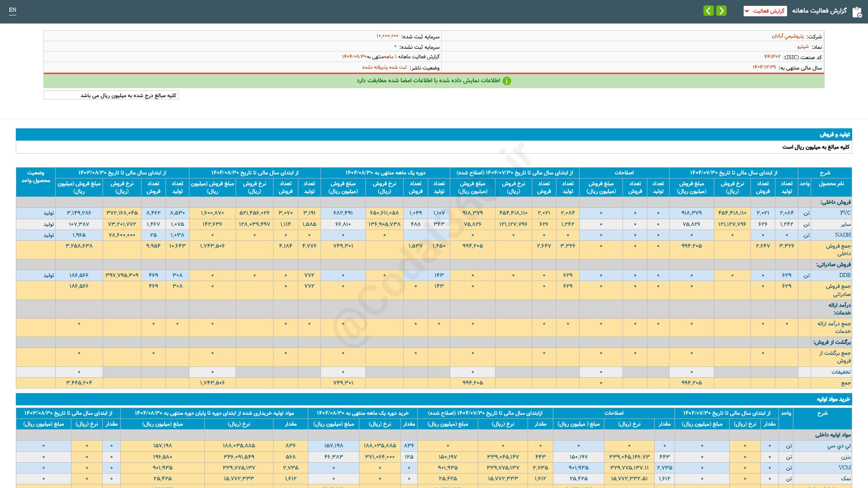Click the green left-arrow navigation button

tap(708, 10)
